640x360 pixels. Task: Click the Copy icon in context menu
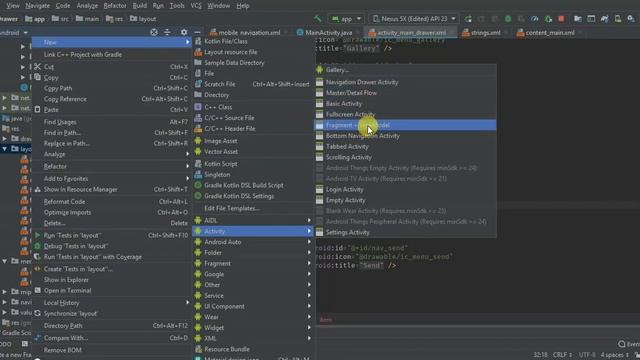(x=38, y=77)
